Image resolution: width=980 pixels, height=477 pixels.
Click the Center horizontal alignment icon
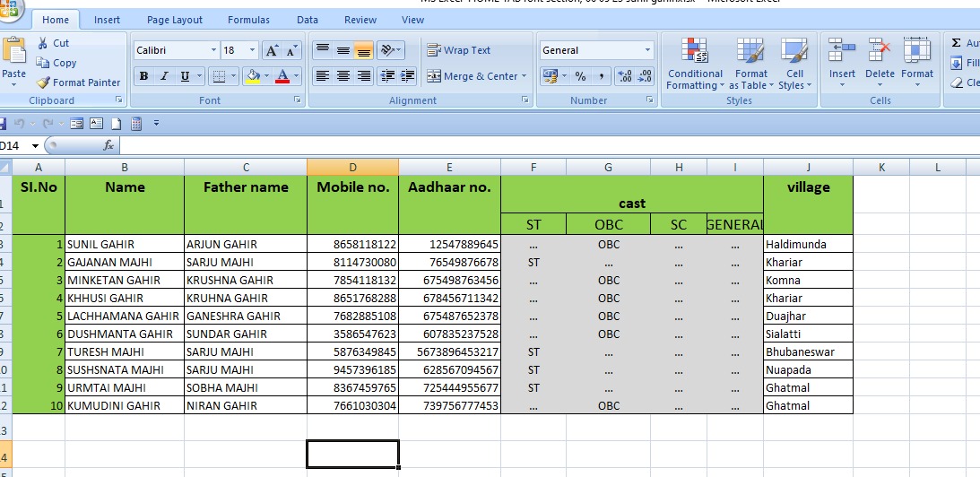pyautogui.click(x=343, y=76)
